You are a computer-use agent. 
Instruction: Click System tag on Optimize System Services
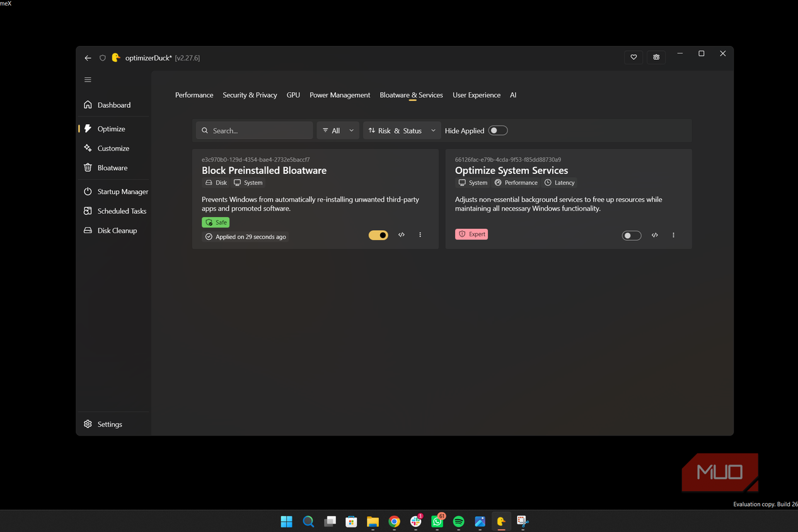coord(473,183)
